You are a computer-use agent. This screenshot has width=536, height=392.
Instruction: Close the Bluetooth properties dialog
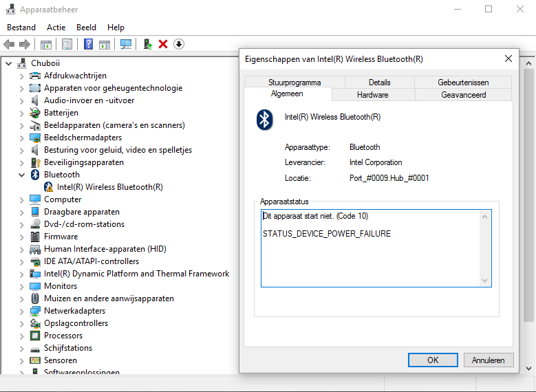pos(508,58)
